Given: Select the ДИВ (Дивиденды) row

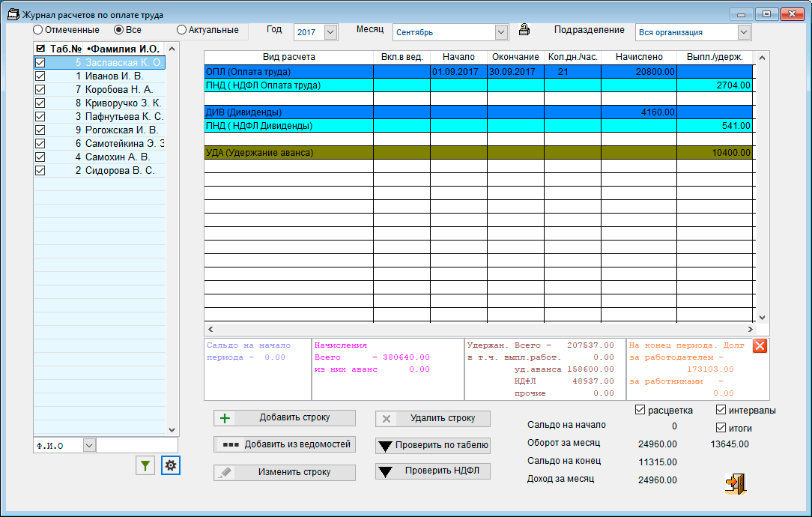Looking at the screenshot, I should pyautogui.click(x=479, y=112).
